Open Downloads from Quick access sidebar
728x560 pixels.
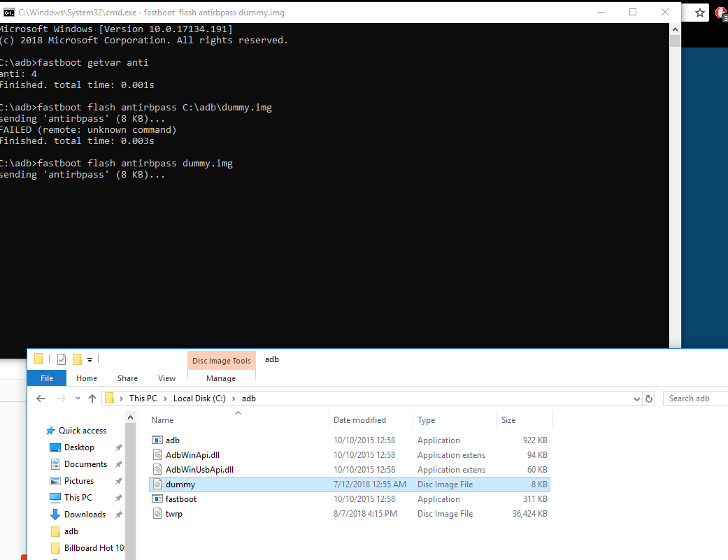pos(85,515)
